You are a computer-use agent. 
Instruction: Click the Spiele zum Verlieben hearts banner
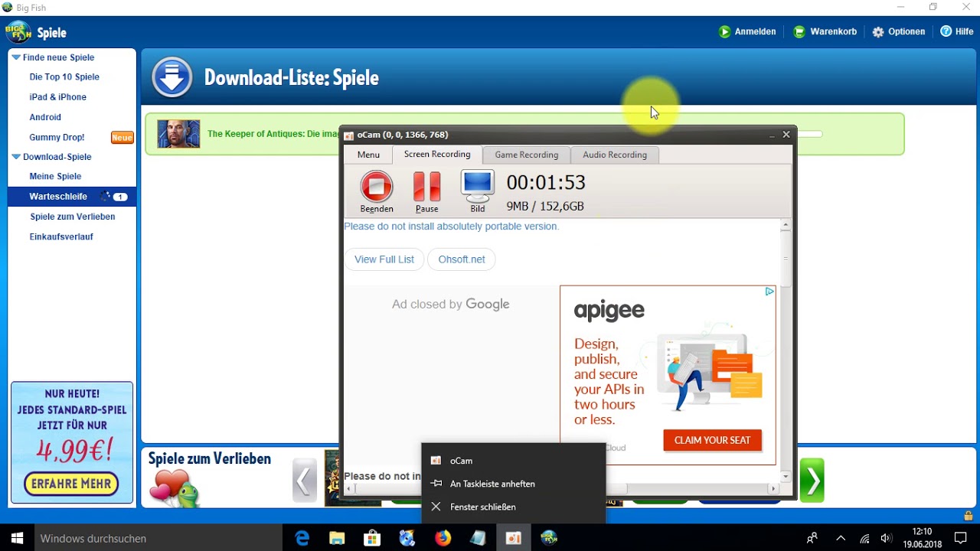(x=175, y=487)
